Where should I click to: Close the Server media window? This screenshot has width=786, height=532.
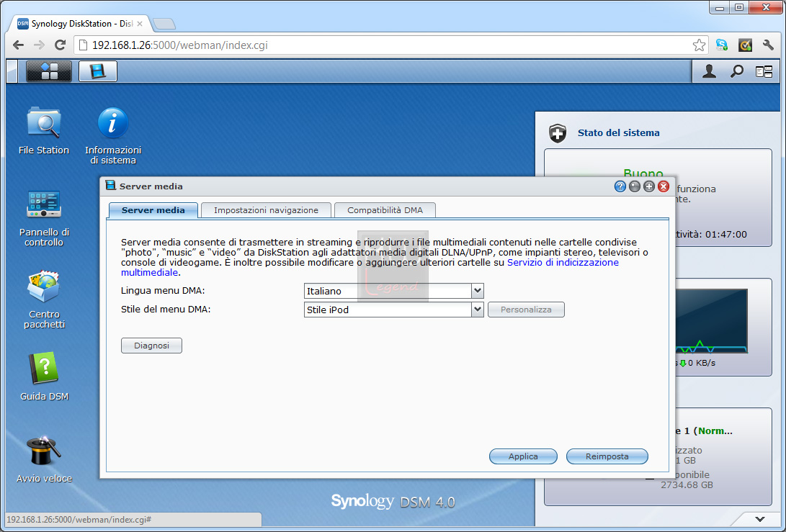click(664, 187)
